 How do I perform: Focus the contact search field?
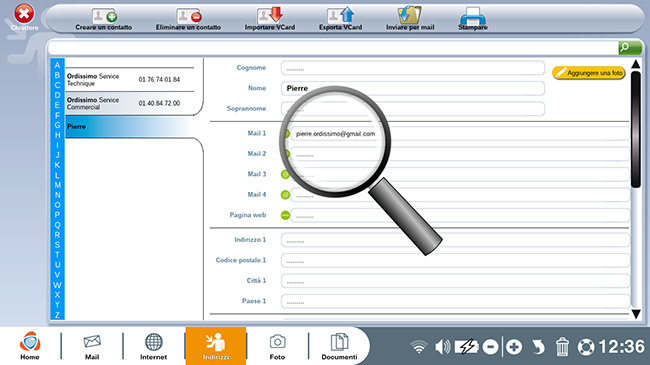pos(333,48)
